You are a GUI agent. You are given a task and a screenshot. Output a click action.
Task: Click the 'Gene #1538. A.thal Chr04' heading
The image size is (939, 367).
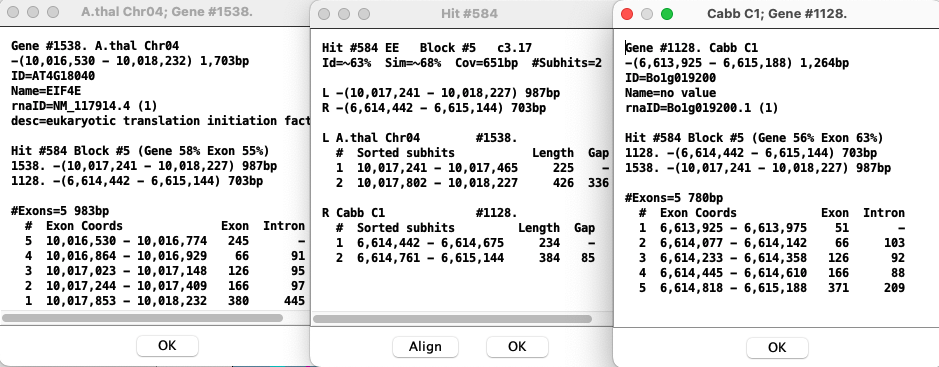click(95, 46)
